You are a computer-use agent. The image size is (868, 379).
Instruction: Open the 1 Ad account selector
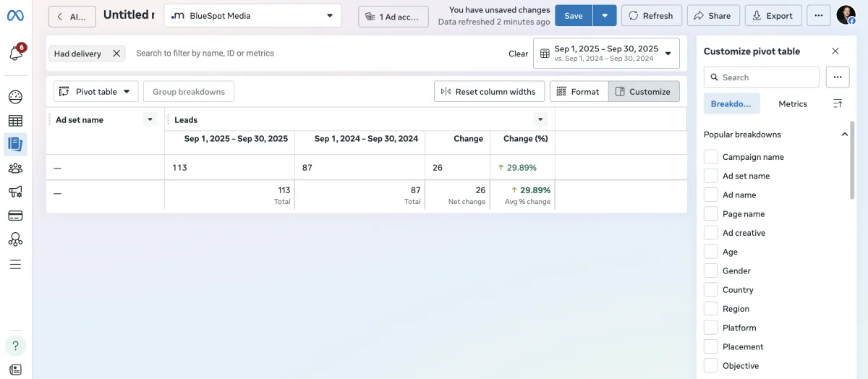coord(393,17)
